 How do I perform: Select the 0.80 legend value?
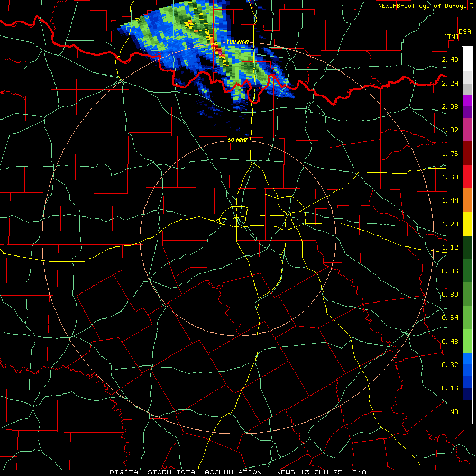(x=450, y=295)
